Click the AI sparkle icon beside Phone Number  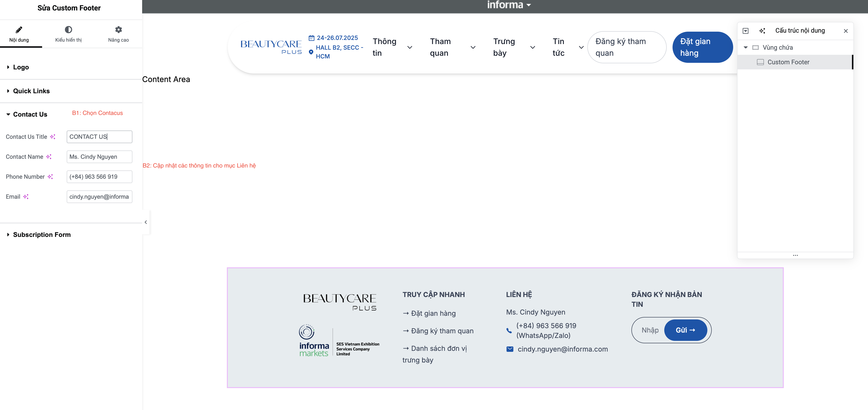[x=50, y=176]
